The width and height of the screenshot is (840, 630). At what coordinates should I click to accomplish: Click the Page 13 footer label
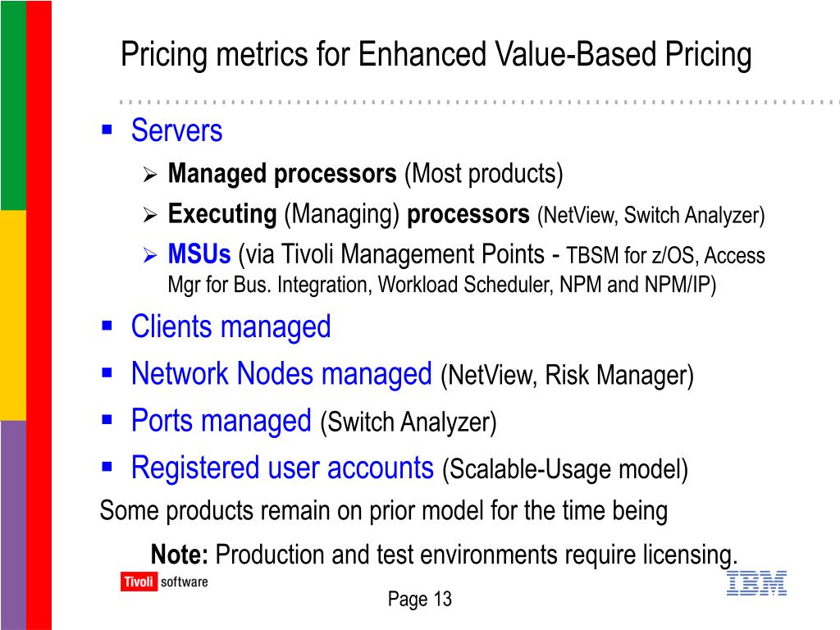tap(420, 599)
